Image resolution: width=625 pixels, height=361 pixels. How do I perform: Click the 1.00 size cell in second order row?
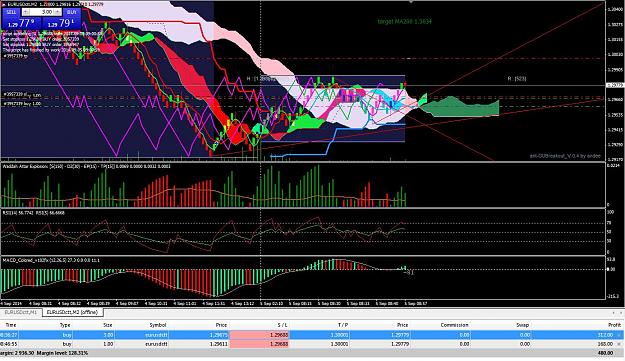tap(108, 344)
